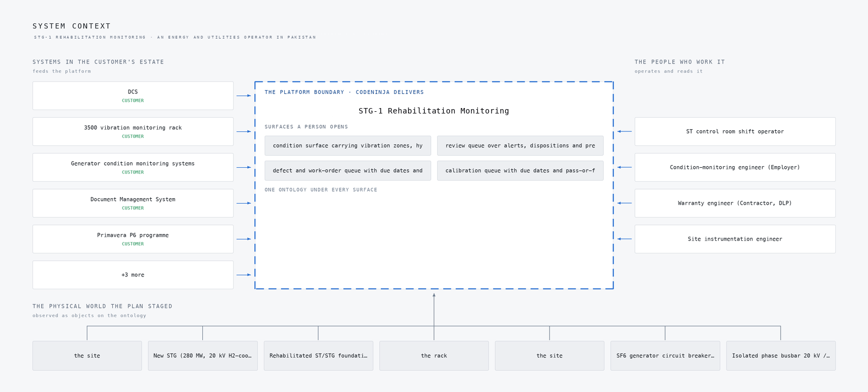Click the 'STG-1 Rehabilitation Monitoring' platform title

click(x=434, y=111)
